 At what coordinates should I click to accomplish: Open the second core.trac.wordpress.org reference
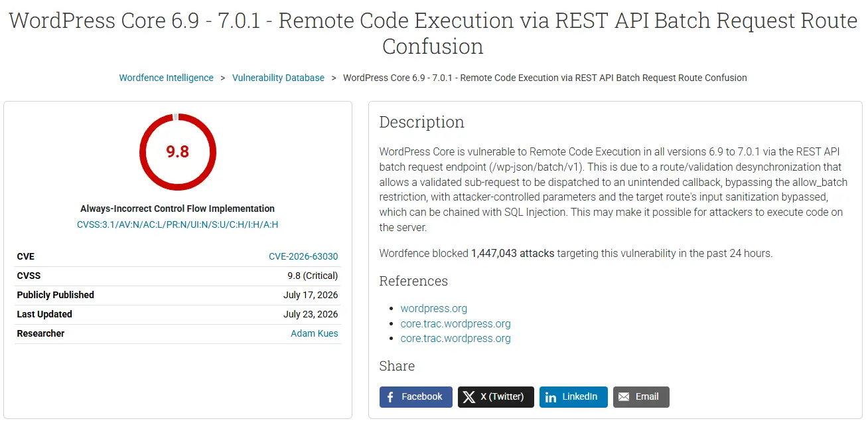click(x=456, y=339)
